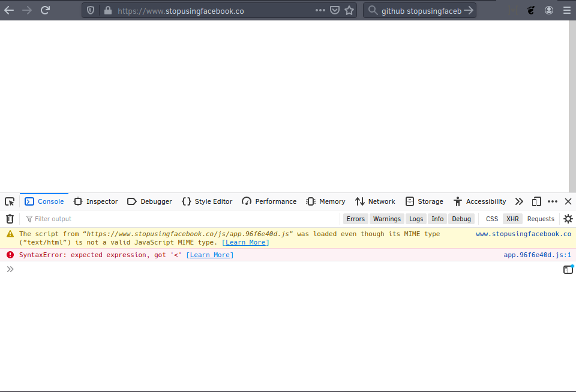
Task: Toggle the Warnings filter
Action: (x=387, y=219)
